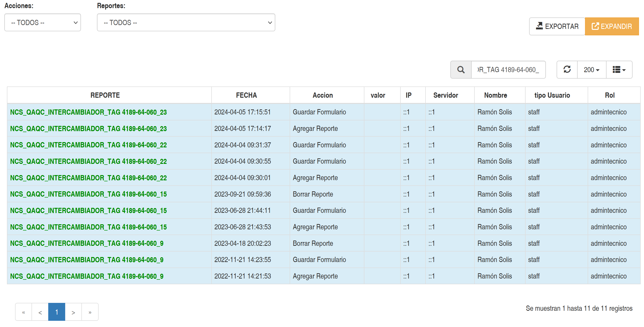Image resolution: width=644 pixels, height=327 pixels.
Task: Go to next page arrow
Action: click(x=73, y=312)
